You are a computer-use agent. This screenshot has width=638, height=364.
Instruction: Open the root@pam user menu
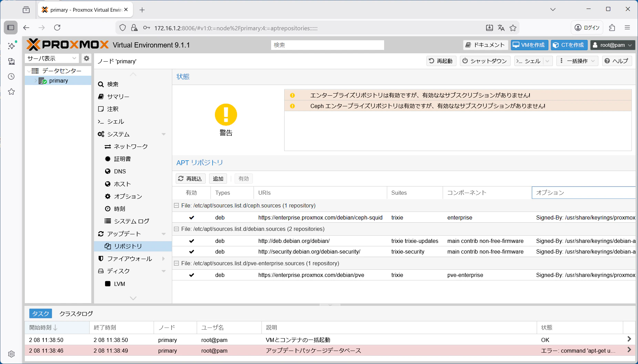613,45
